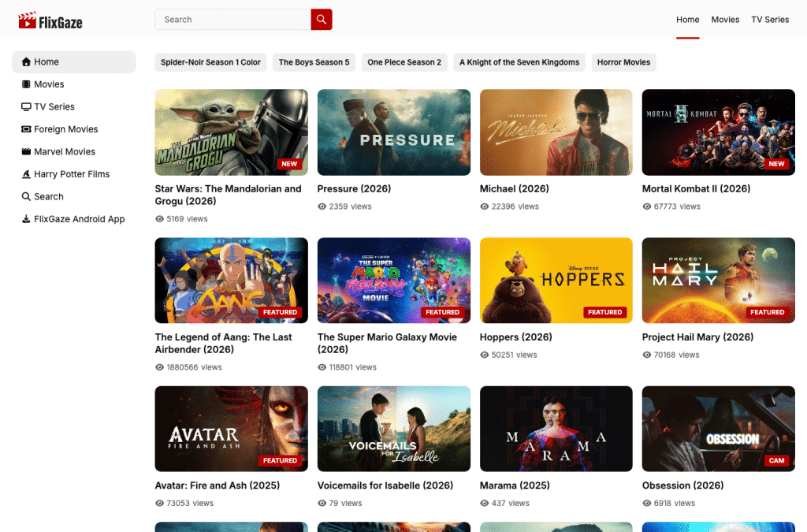Image resolution: width=807 pixels, height=532 pixels.
Task: Click the FEATURED badge on Avatar Fire and Ash poster
Action: point(280,460)
